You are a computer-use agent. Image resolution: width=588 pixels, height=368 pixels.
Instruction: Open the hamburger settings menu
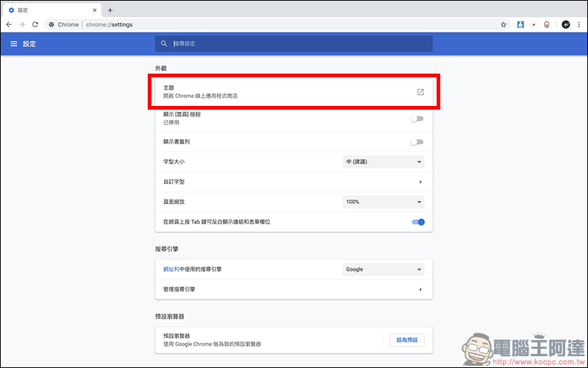point(14,44)
